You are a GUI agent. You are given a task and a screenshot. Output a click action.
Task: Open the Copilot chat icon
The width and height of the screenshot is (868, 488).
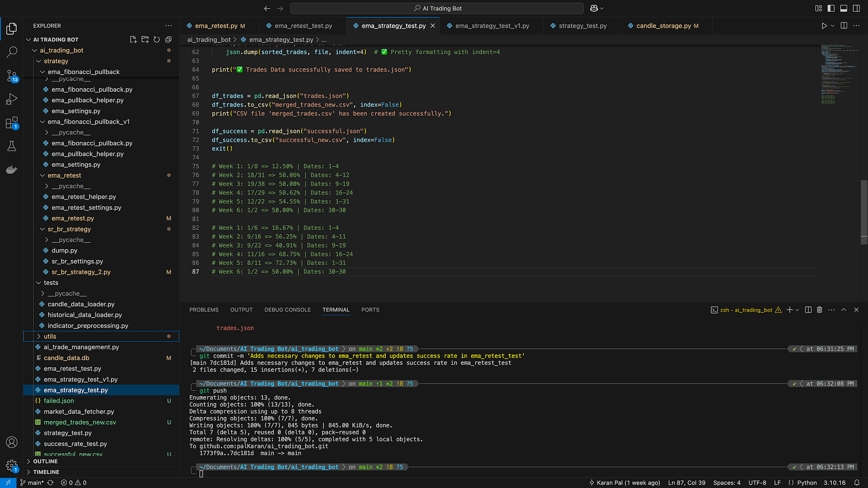point(594,8)
